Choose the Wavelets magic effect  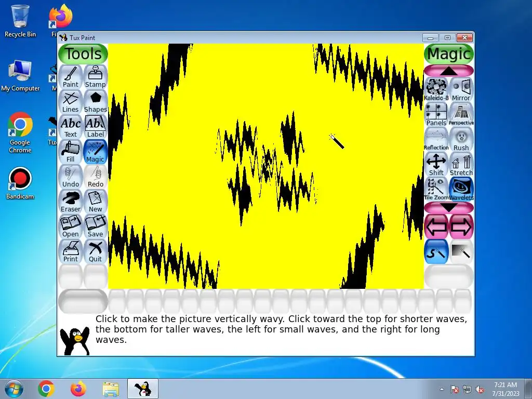click(461, 189)
